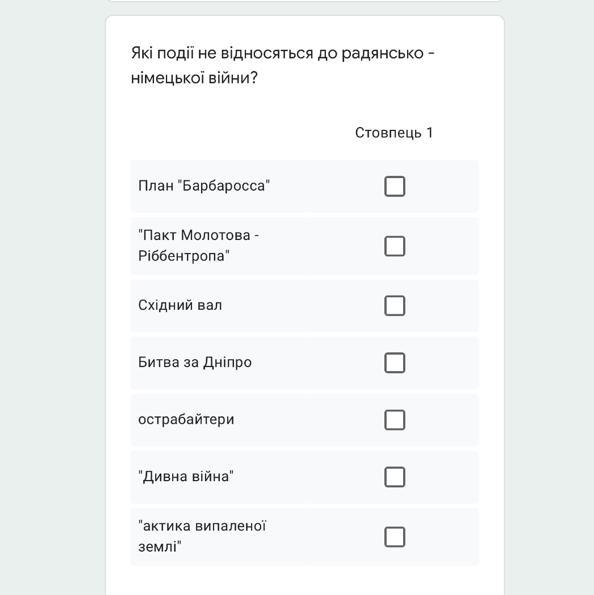Click the word Ріббентропа in the second row

[184, 256]
